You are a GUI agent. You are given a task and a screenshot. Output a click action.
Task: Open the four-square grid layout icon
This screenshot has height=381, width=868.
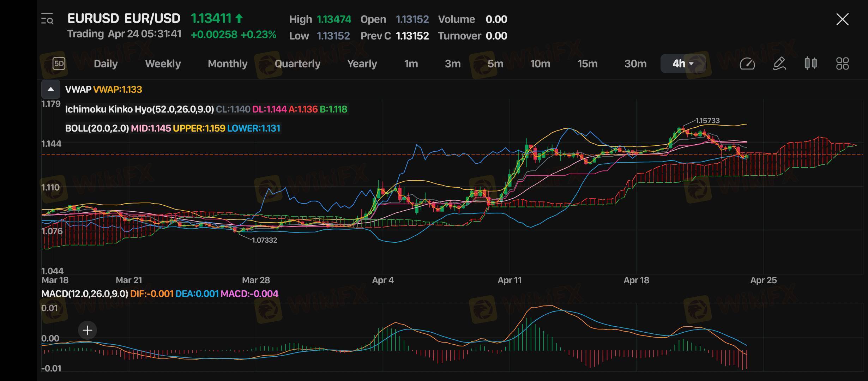click(x=842, y=64)
